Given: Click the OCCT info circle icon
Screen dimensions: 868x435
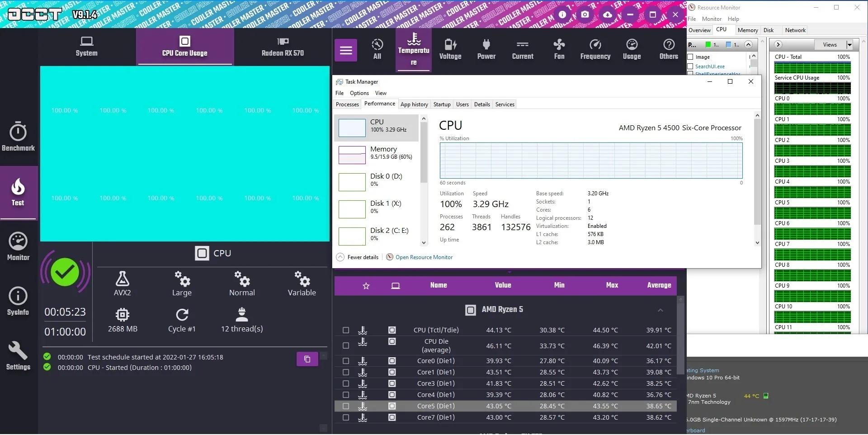Looking at the screenshot, I should [x=562, y=14].
